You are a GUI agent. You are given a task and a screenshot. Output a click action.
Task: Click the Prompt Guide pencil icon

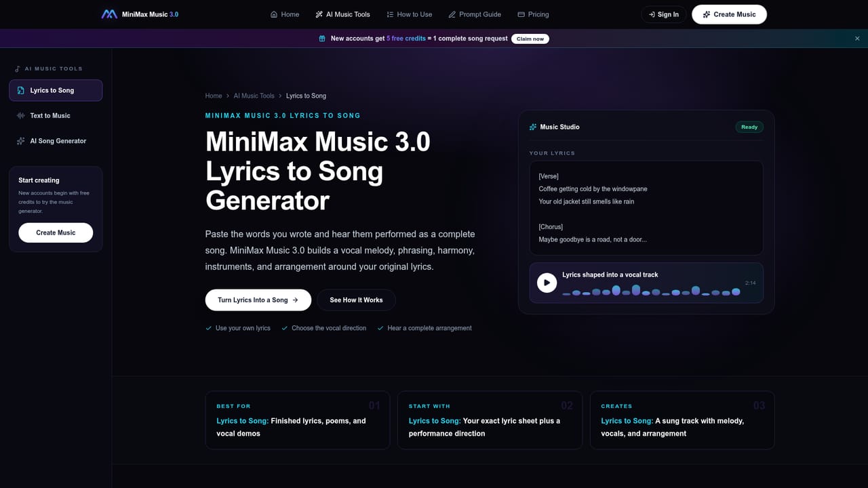coord(452,14)
